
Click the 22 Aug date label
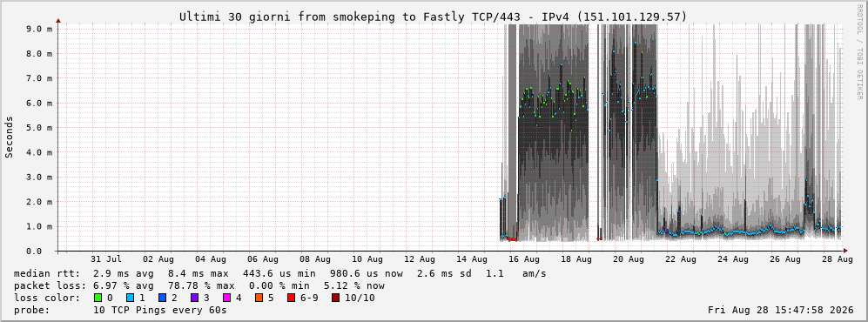point(681,259)
